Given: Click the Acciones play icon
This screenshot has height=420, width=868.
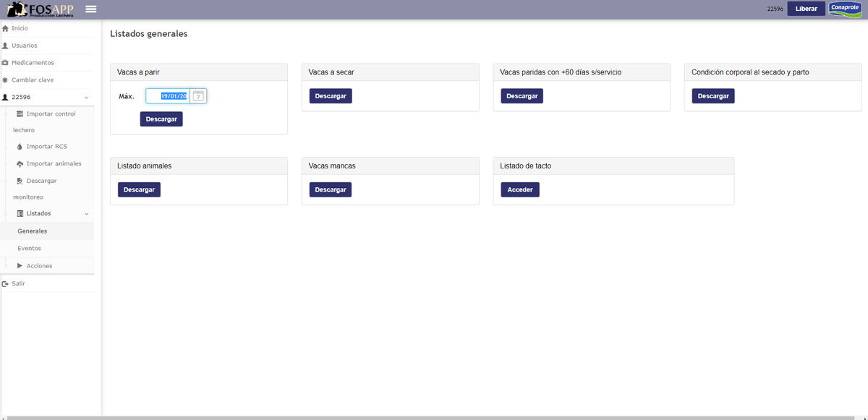Looking at the screenshot, I should click(x=20, y=266).
